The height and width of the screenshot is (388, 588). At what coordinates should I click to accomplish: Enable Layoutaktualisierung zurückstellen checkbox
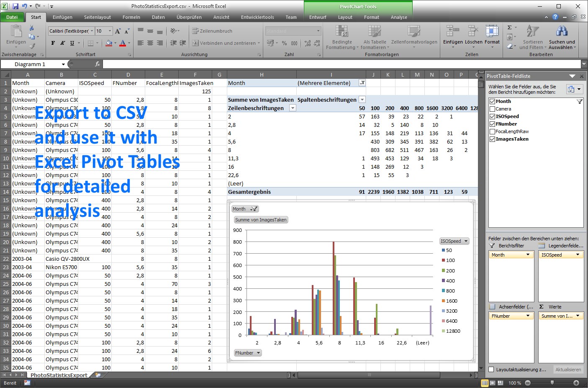click(x=491, y=370)
